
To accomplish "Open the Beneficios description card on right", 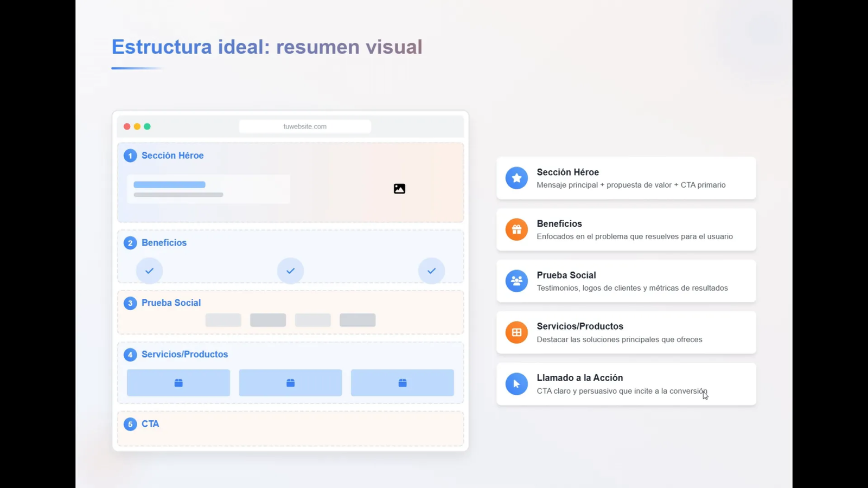I will click(x=626, y=230).
